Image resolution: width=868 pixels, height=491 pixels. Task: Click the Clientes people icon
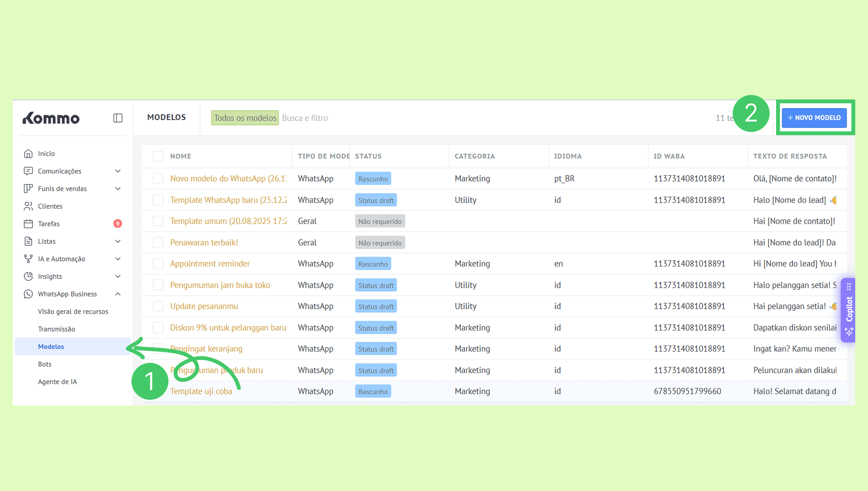[x=28, y=206]
